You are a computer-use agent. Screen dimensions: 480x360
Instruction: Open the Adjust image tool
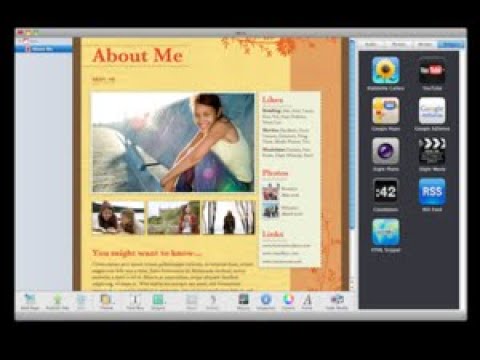[243, 302]
